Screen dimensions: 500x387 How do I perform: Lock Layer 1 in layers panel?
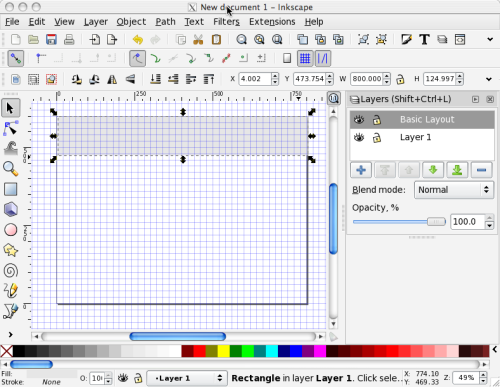(x=377, y=138)
